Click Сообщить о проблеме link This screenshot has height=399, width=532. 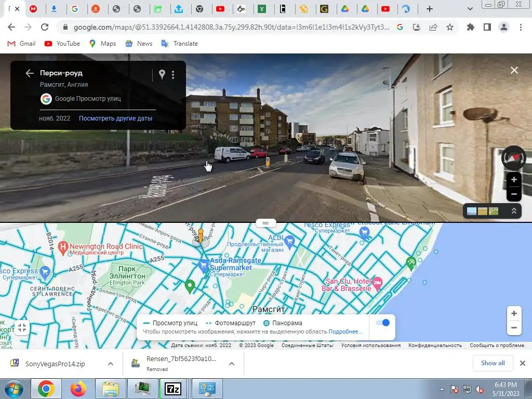(x=497, y=345)
